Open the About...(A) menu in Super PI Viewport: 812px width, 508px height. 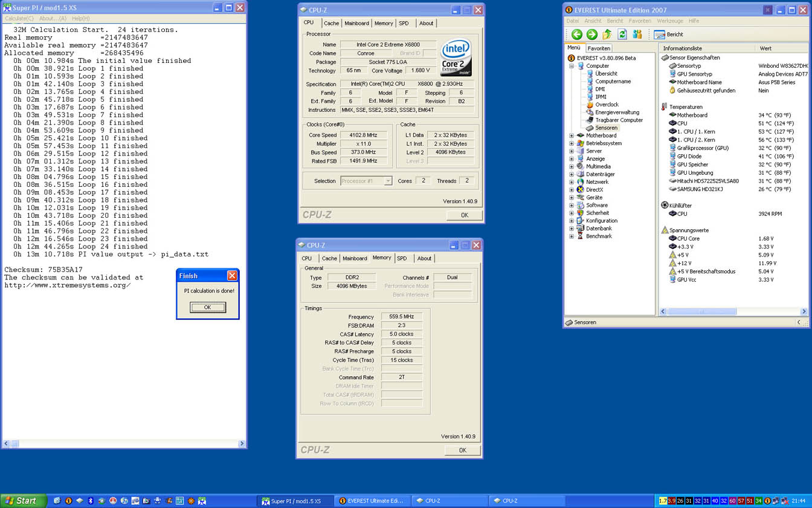pyautogui.click(x=53, y=19)
